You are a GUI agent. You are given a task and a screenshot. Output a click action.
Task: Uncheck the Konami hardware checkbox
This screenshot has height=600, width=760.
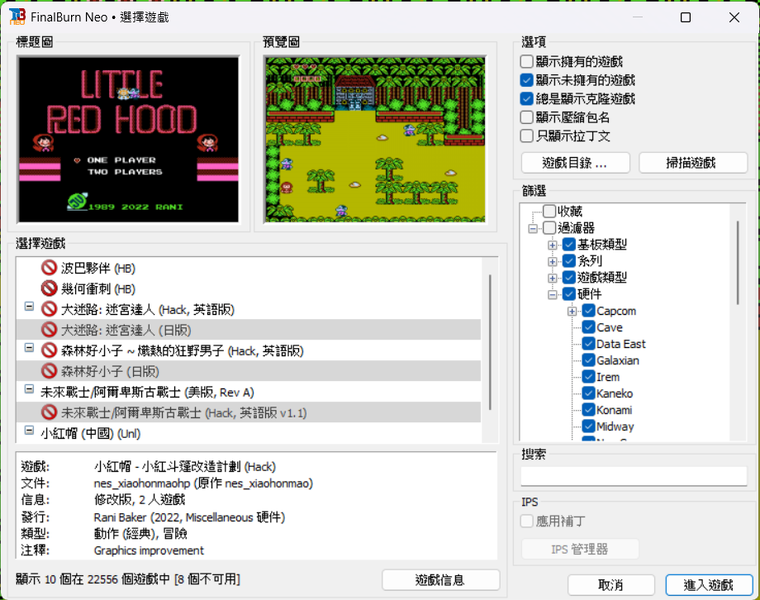click(588, 410)
